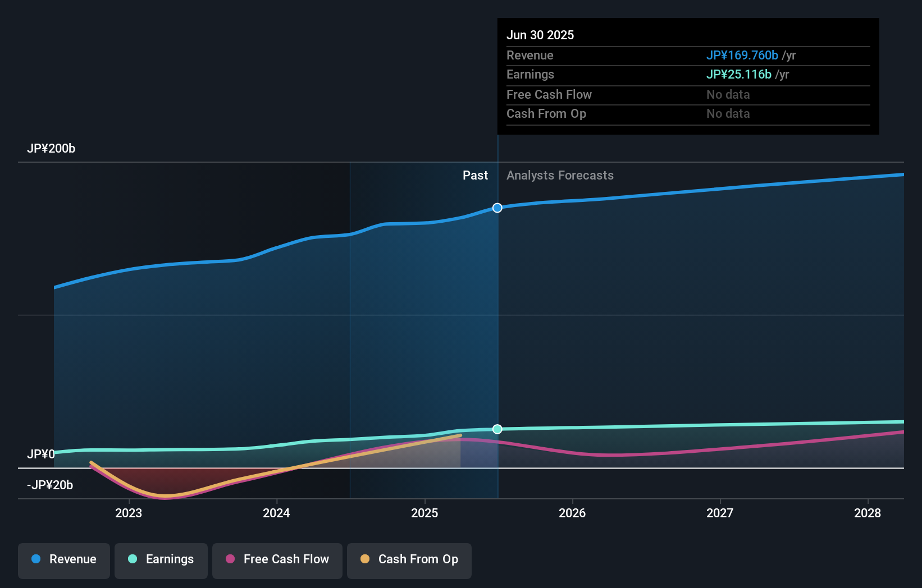This screenshot has width=922, height=588.
Task: Click the Past section label
Action: [x=475, y=176]
